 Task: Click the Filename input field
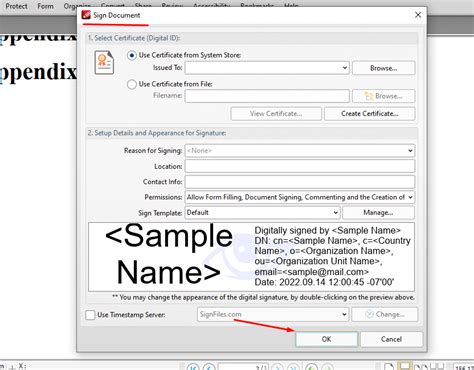(x=267, y=96)
